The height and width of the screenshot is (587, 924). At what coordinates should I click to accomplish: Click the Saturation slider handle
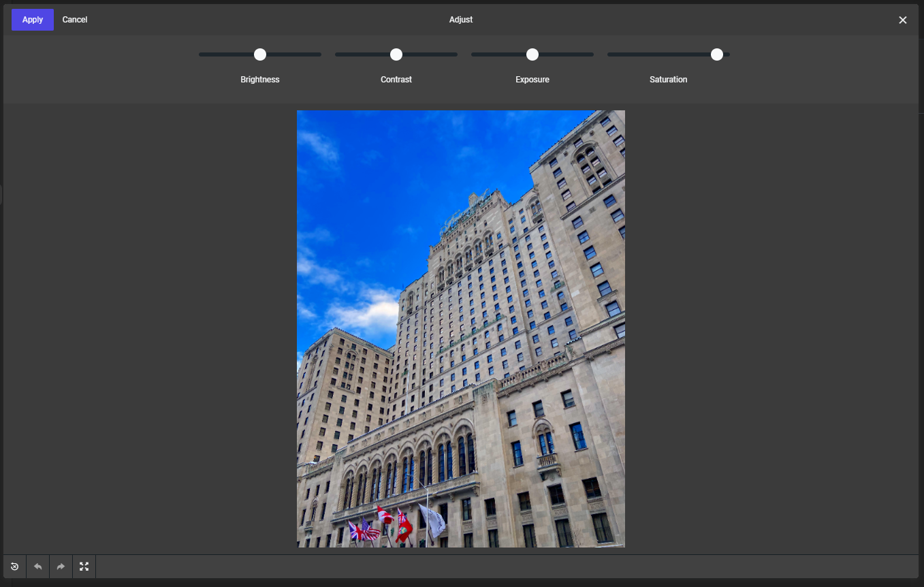[x=717, y=54]
